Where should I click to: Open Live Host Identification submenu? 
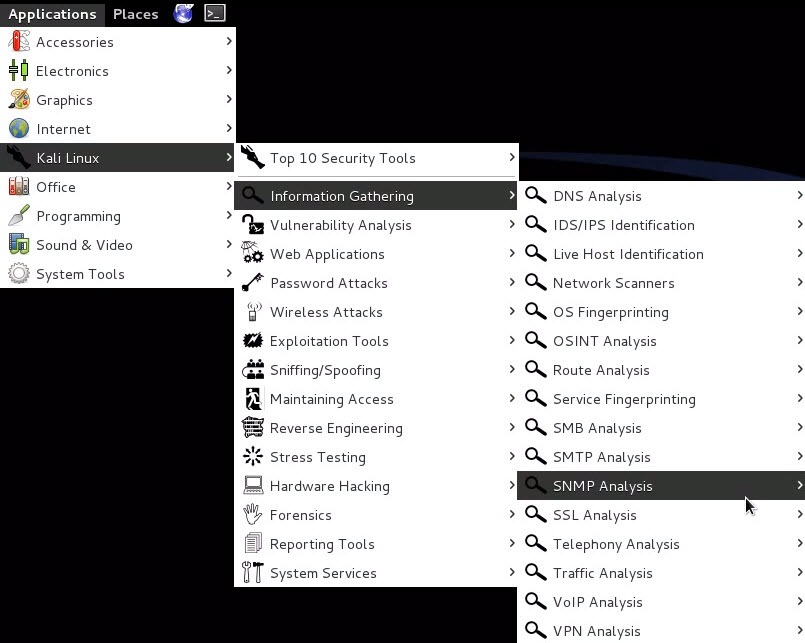click(661, 254)
